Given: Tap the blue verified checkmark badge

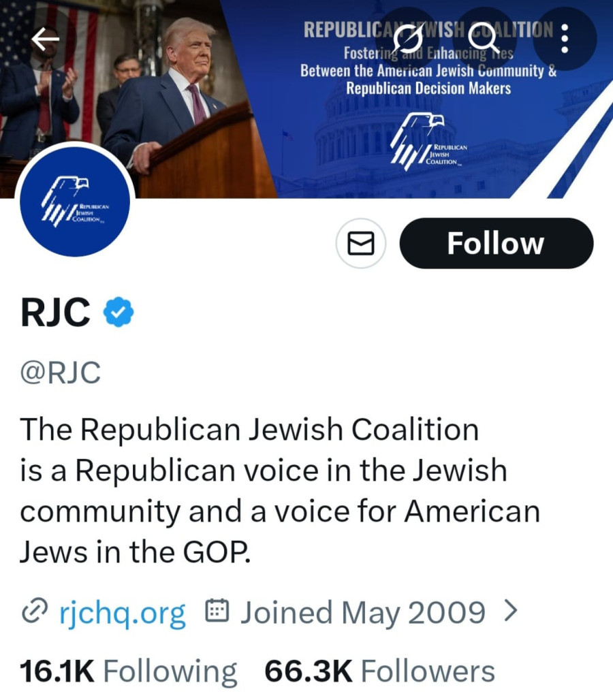Looking at the screenshot, I should (x=119, y=313).
